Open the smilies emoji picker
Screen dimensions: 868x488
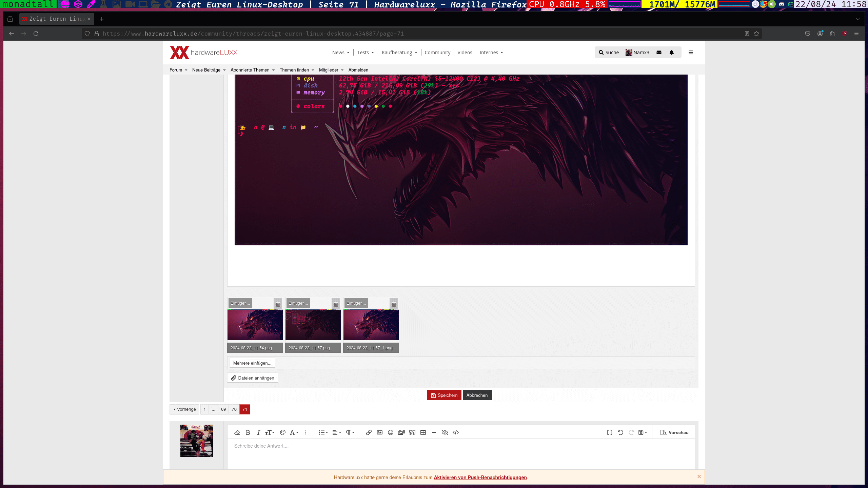(x=391, y=432)
